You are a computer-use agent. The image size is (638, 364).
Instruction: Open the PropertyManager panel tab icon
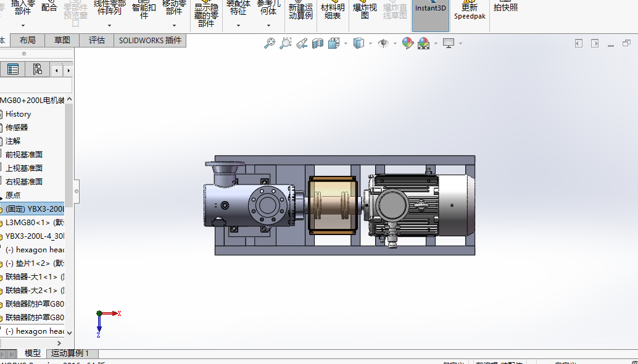point(13,70)
